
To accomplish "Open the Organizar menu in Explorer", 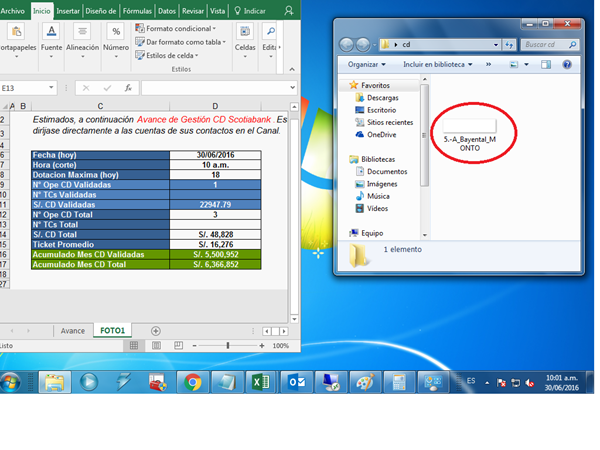I will click(366, 64).
